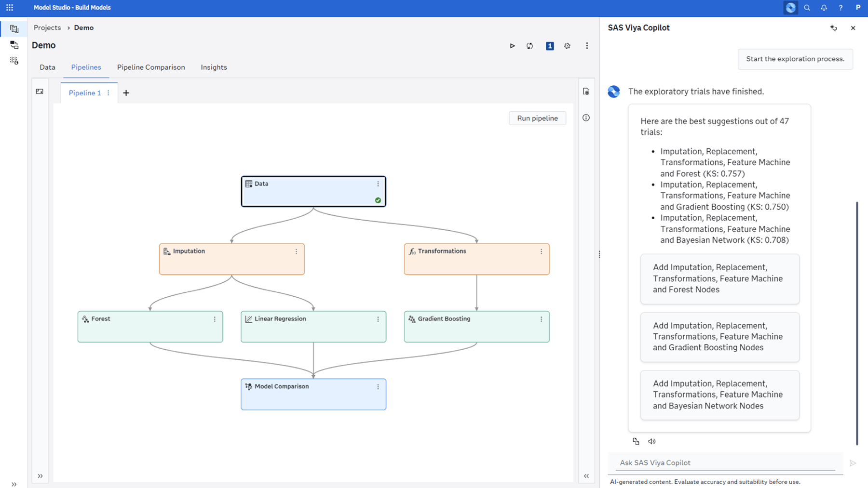
Task: Open project settings via the gear icon
Action: tap(567, 46)
